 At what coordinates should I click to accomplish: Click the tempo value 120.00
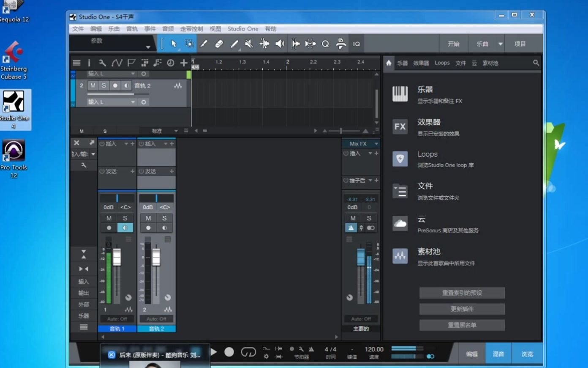coord(374,349)
